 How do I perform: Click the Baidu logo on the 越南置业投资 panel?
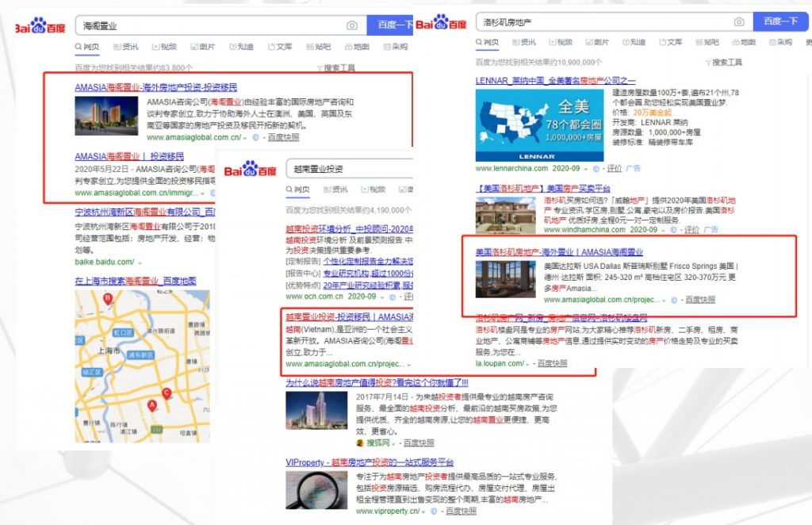pos(251,171)
